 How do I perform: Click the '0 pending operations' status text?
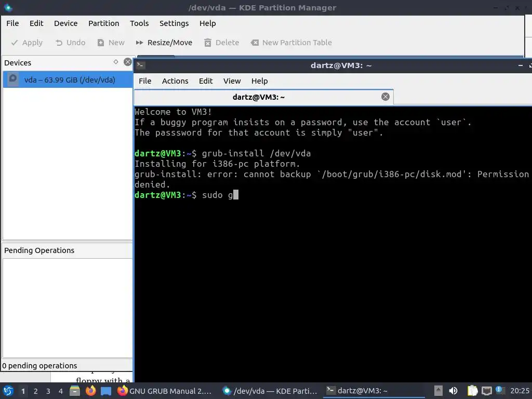coord(39,366)
